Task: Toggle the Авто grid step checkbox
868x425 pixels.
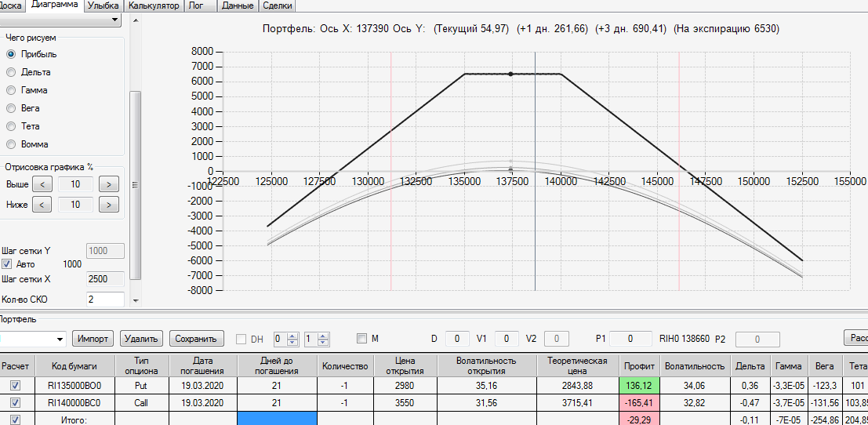Action: [x=6, y=264]
